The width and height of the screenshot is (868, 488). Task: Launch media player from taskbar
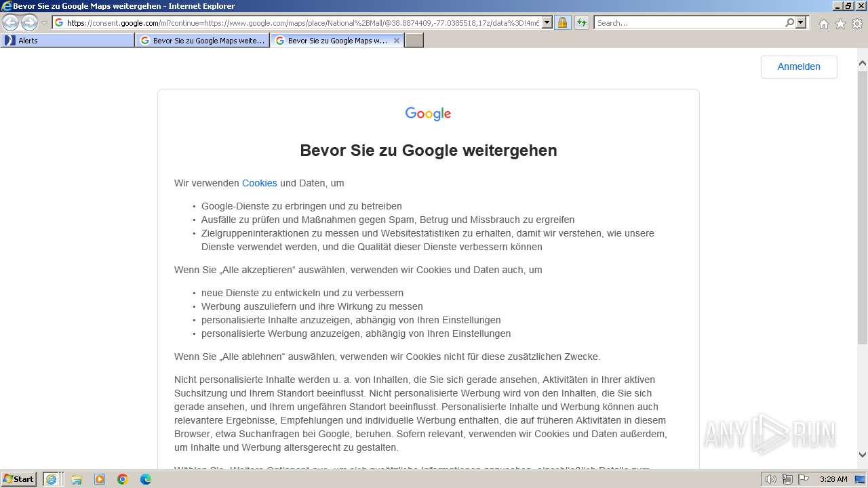click(x=100, y=479)
